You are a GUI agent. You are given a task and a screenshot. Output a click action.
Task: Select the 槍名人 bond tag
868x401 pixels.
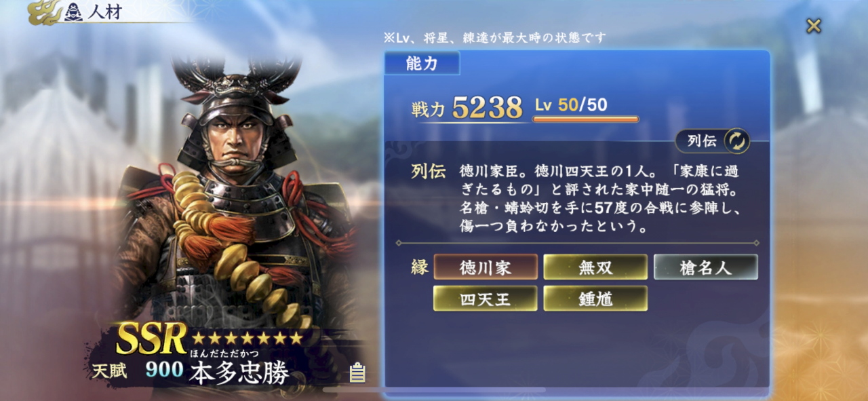[x=705, y=267]
